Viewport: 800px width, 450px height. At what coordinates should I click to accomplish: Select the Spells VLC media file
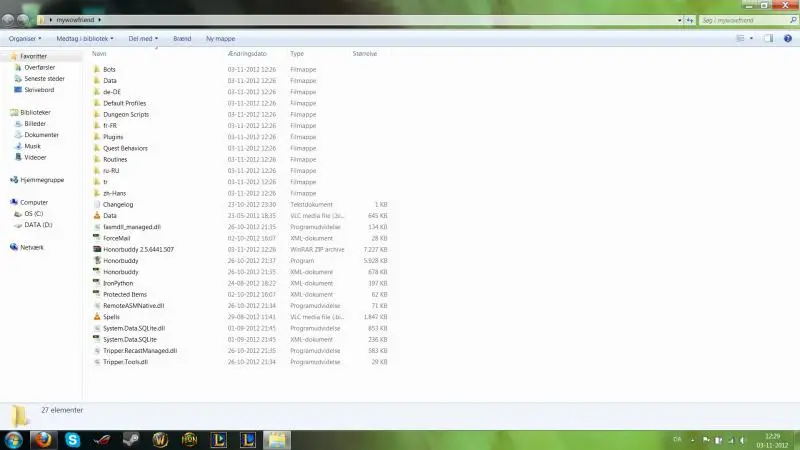[111, 317]
